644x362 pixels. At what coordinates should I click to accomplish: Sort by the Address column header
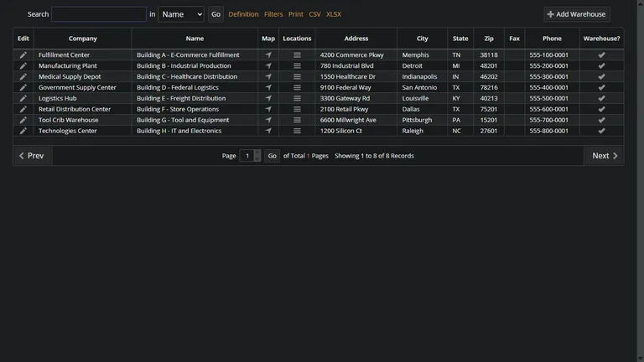tap(356, 39)
